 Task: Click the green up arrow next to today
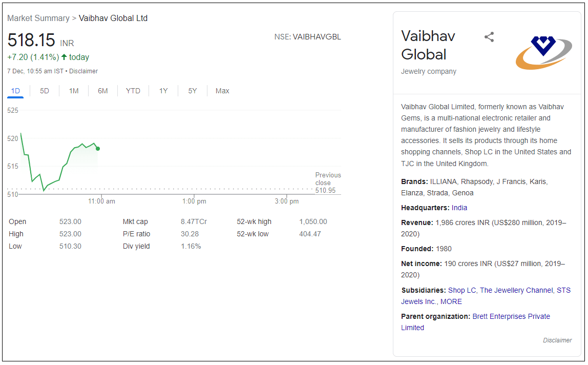(64, 57)
